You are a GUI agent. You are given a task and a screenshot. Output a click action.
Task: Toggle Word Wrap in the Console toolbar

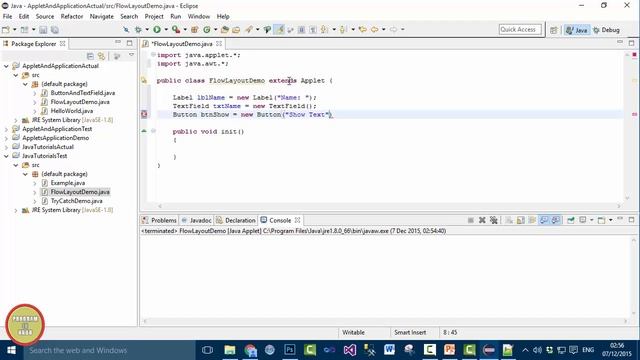[532, 220]
